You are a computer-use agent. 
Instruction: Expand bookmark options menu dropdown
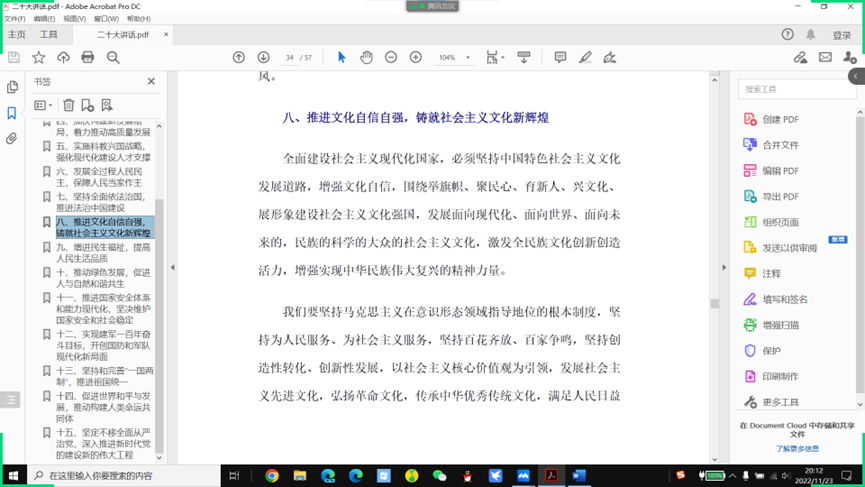click(43, 105)
